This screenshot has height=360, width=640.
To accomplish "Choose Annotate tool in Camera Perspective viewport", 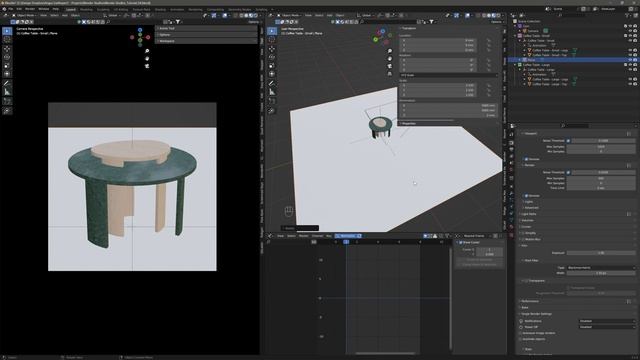I will coord(7,83).
